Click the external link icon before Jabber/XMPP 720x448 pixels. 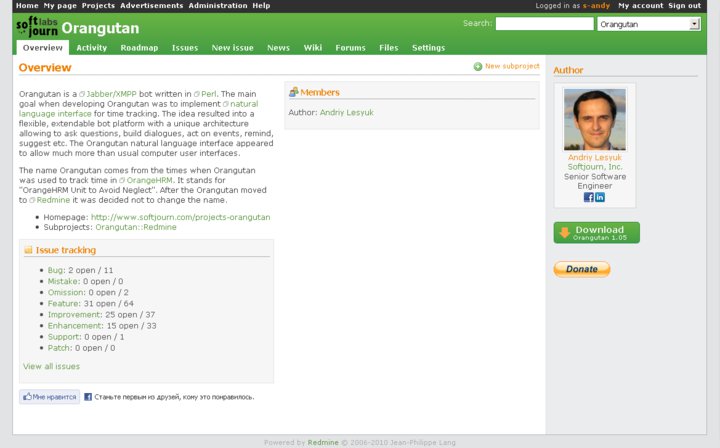pos(82,94)
